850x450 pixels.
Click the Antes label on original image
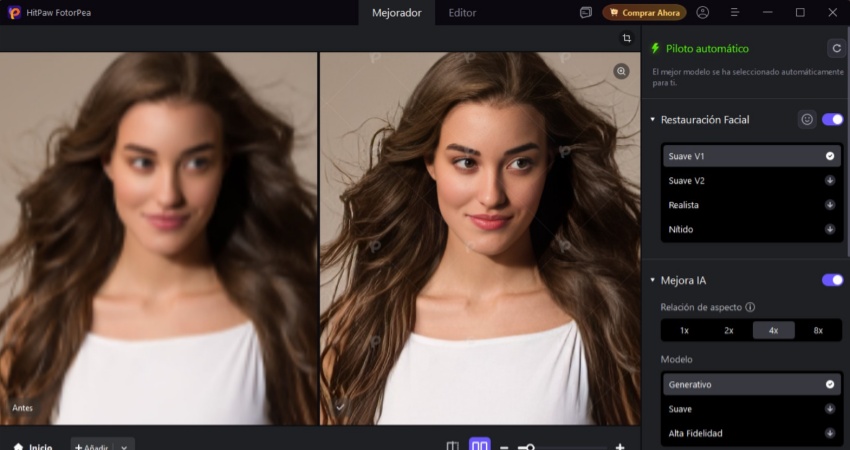coord(23,408)
